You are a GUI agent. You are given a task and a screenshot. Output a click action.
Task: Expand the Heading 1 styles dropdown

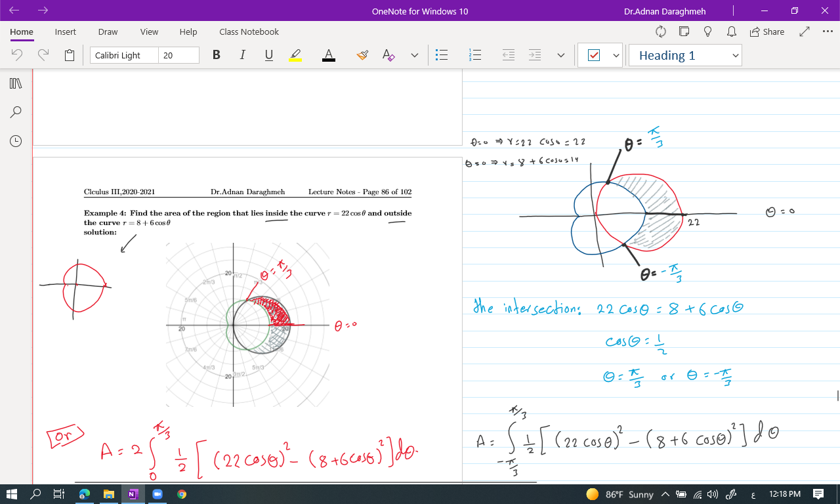pos(735,56)
